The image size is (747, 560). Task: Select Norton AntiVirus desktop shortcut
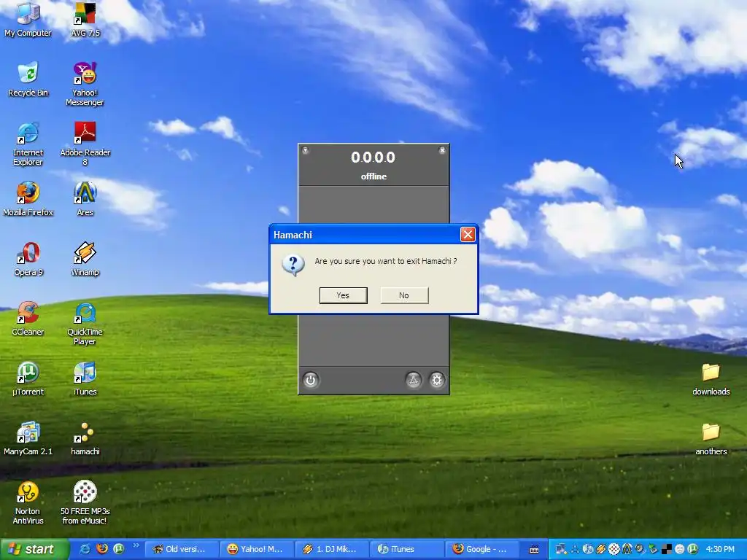click(28, 503)
